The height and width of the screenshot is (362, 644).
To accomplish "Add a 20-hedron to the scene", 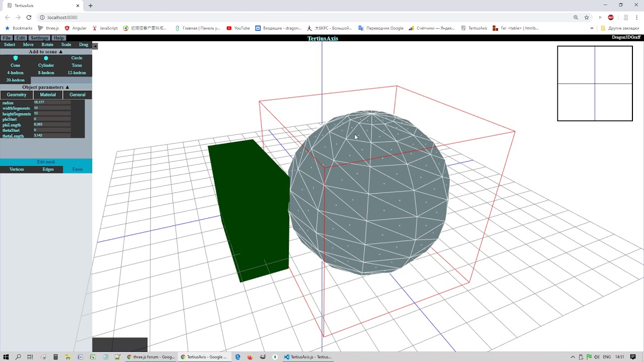I will [16, 80].
